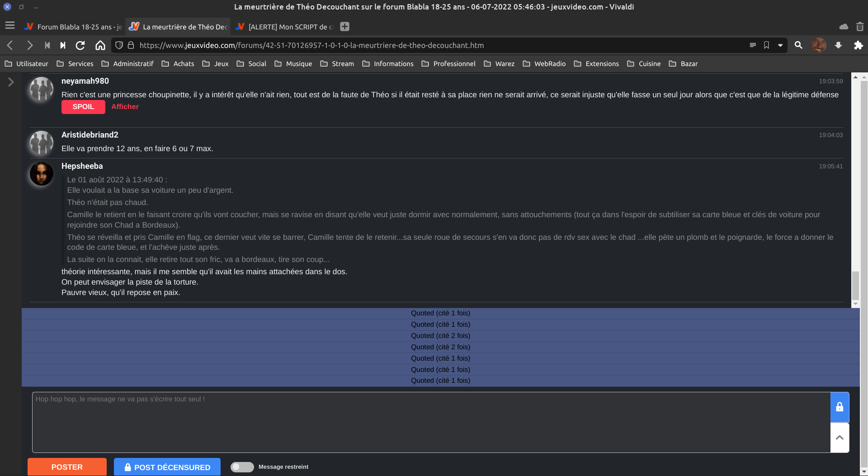Open the Stream bookmarks folder
868x476 pixels.
(x=337, y=64)
